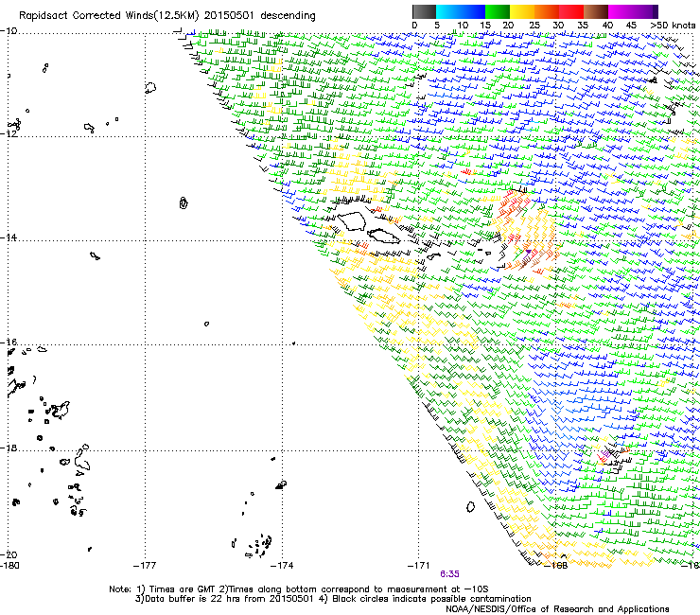This screenshot has width=700, height=615.
Task: Click the -12 latitude axis label
Action: [9, 133]
